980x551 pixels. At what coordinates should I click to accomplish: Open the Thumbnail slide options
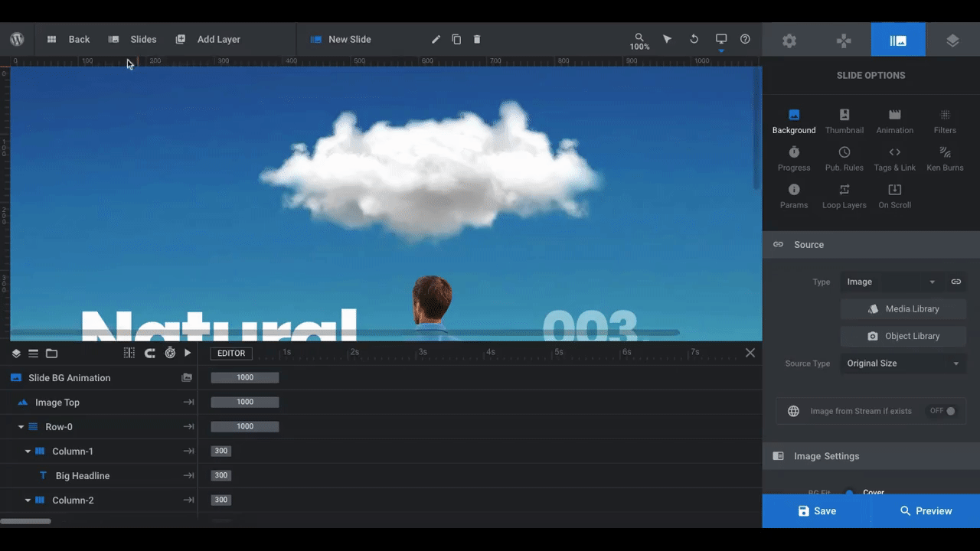tap(844, 122)
